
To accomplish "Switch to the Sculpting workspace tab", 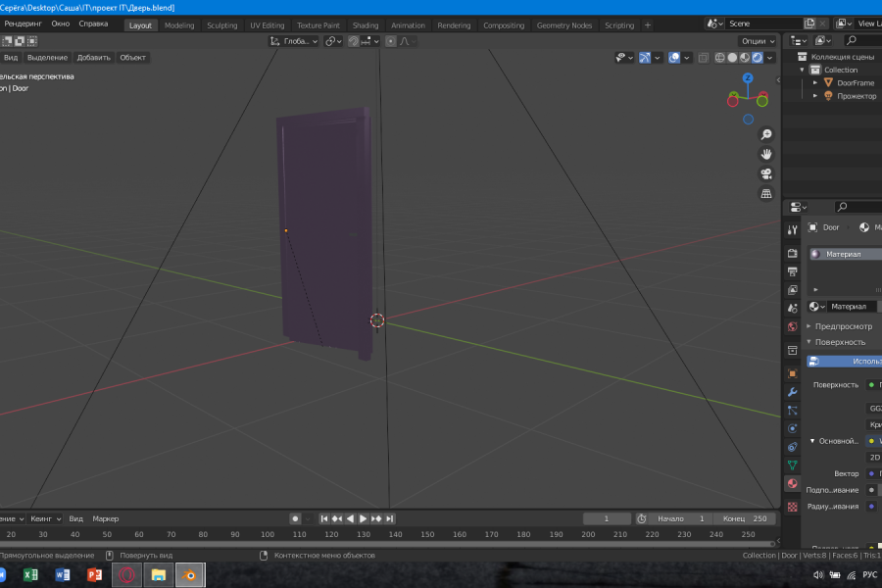I will [221, 25].
